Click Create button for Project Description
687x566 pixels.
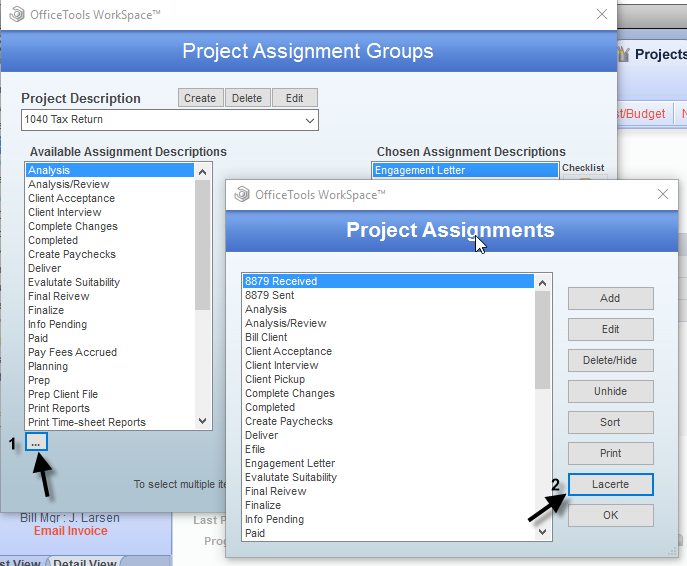[200, 98]
